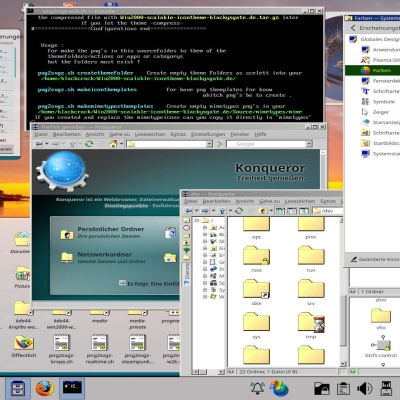400x400 pixels.
Task: Open the Netzwerkordner link
Action: point(105,255)
